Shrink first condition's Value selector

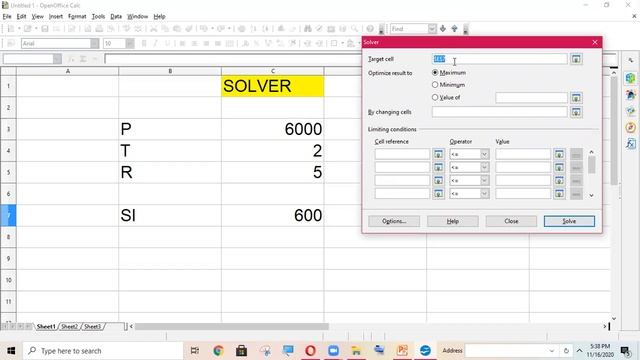pos(559,154)
